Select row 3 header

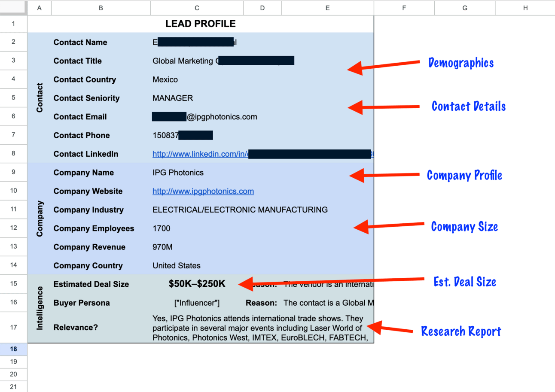tap(14, 61)
